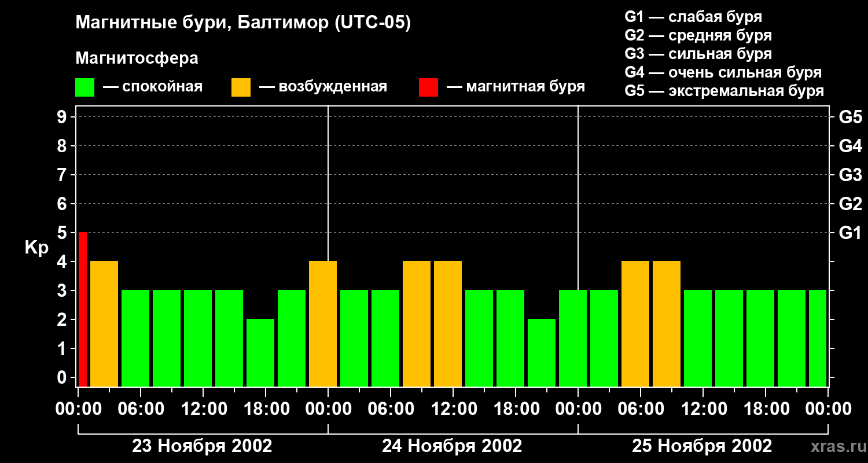This screenshot has width=868, height=463.
Task: Click the '12:00' time label above 25 Ноября
Action: pyautogui.click(x=703, y=409)
